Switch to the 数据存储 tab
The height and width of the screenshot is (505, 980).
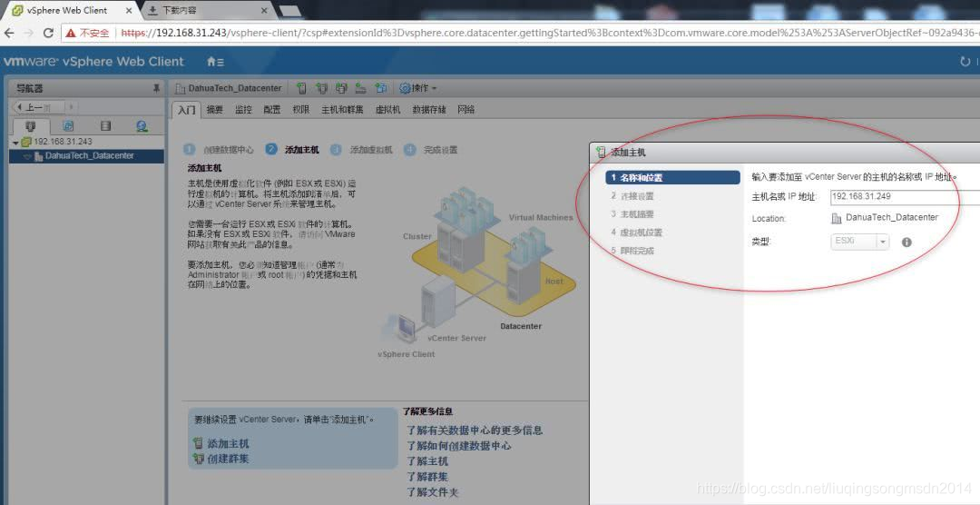click(428, 110)
